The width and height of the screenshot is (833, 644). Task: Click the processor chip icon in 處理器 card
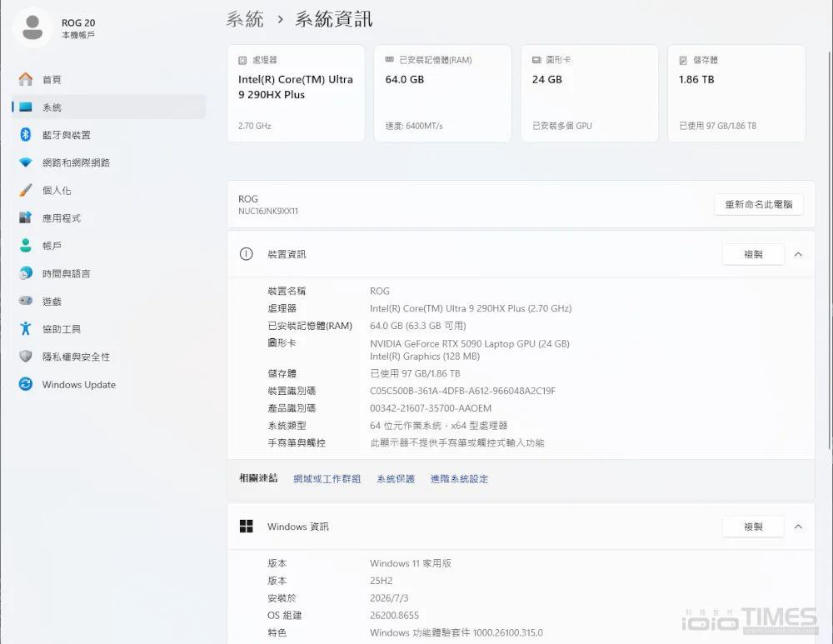(x=242, y=60)
